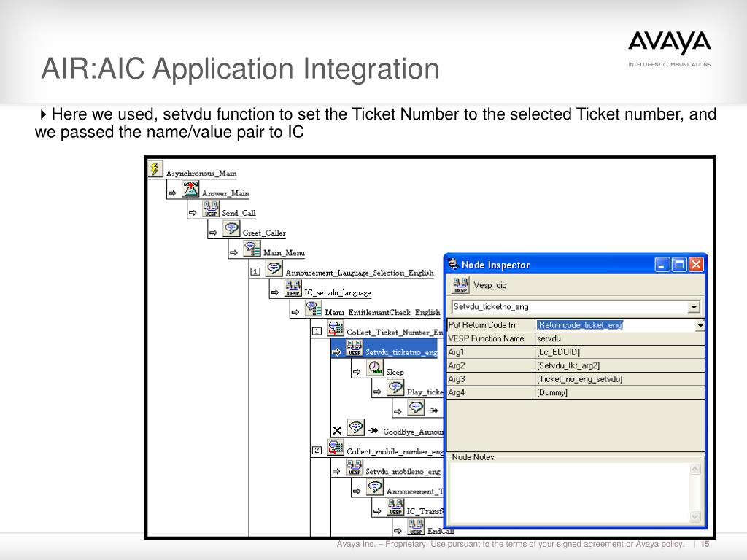Screen dimensions: 747x560
Task: Click the IC_Transfer VESP icon
Action: pos(395,507)
